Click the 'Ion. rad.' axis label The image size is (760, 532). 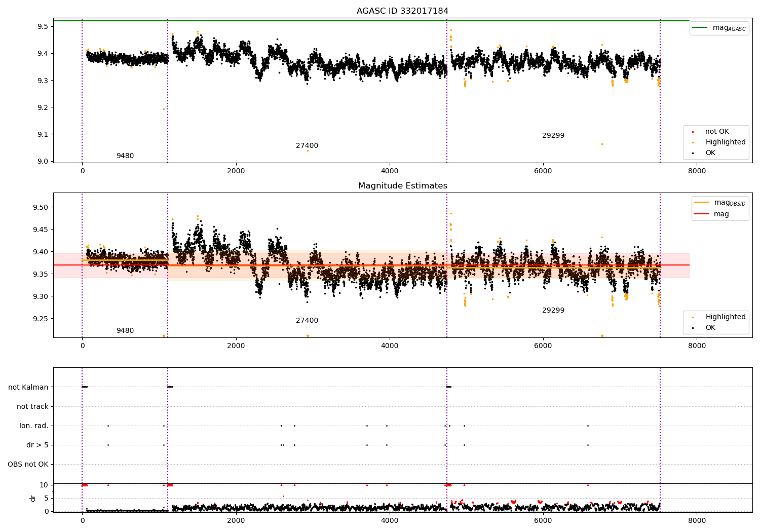tap(34, 426)
